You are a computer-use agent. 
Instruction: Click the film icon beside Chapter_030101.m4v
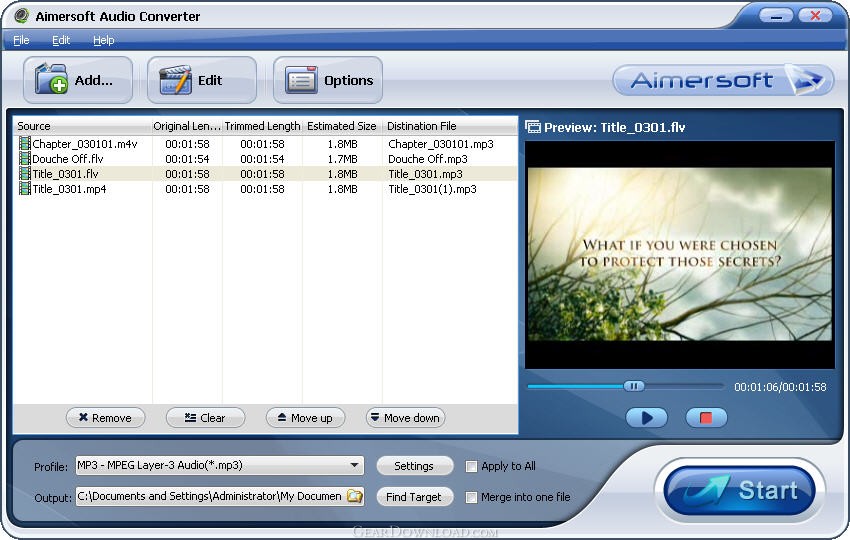(25, 144)
